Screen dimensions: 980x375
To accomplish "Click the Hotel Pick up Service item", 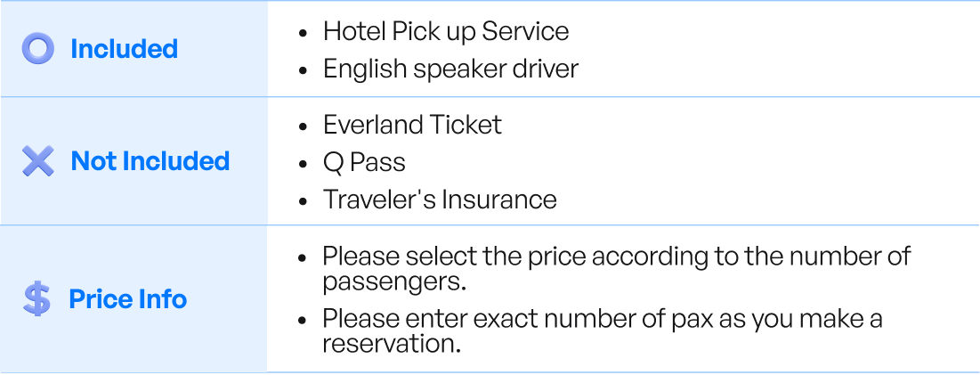I will coord(445,31).
